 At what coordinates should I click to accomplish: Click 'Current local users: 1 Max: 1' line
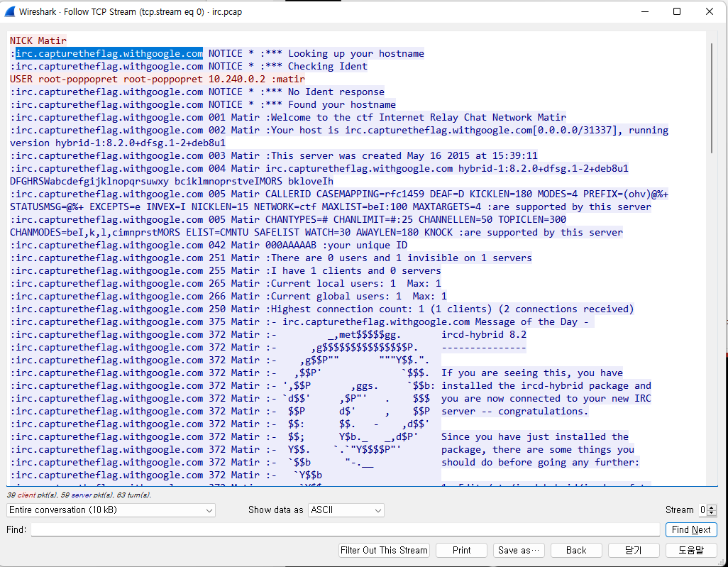226,283
